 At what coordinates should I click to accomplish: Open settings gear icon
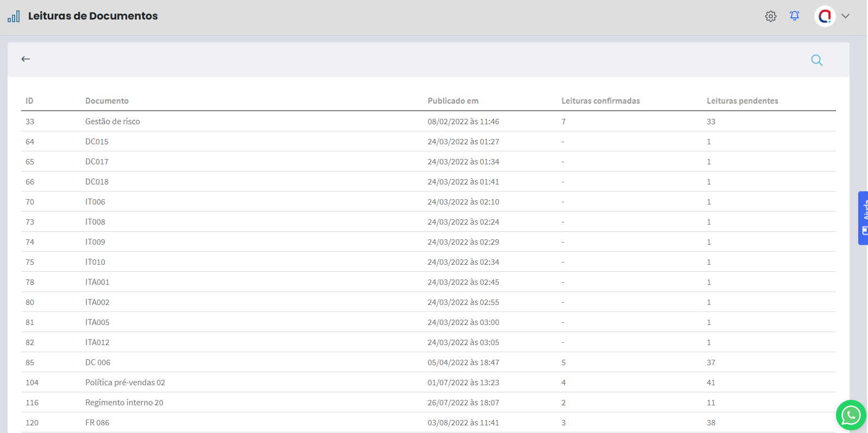click(770, 16)
